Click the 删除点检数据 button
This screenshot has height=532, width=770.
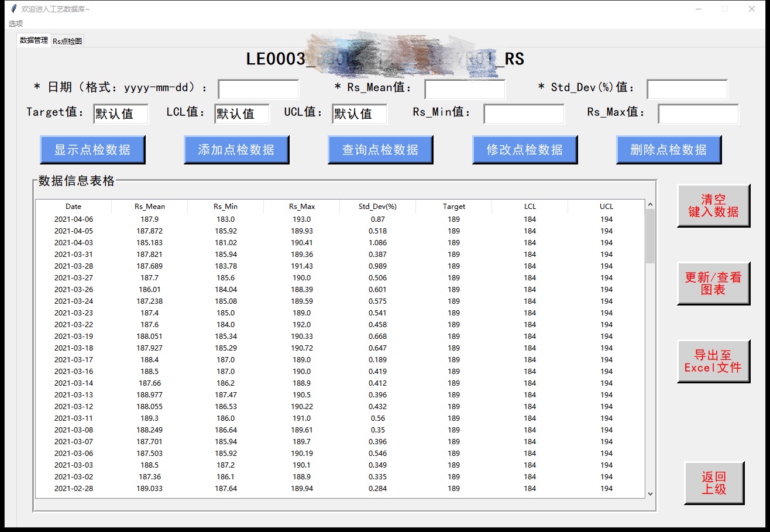coord(668,150)
